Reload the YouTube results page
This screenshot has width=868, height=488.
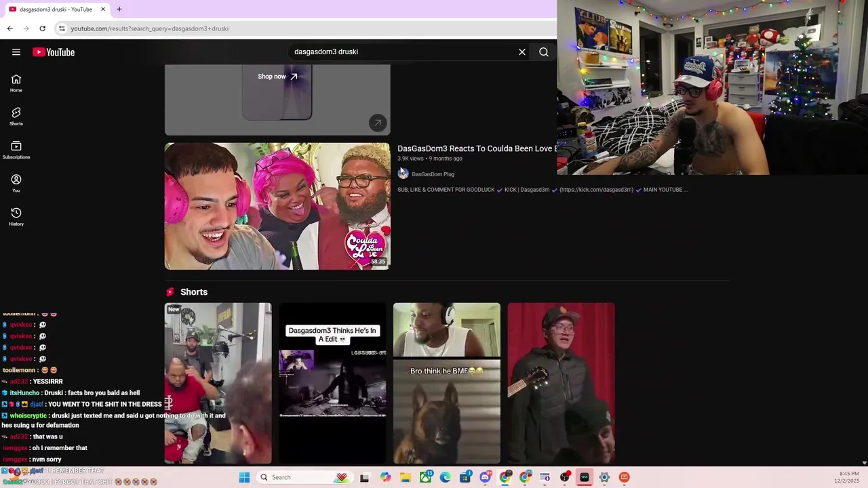[x=42, y=28]
